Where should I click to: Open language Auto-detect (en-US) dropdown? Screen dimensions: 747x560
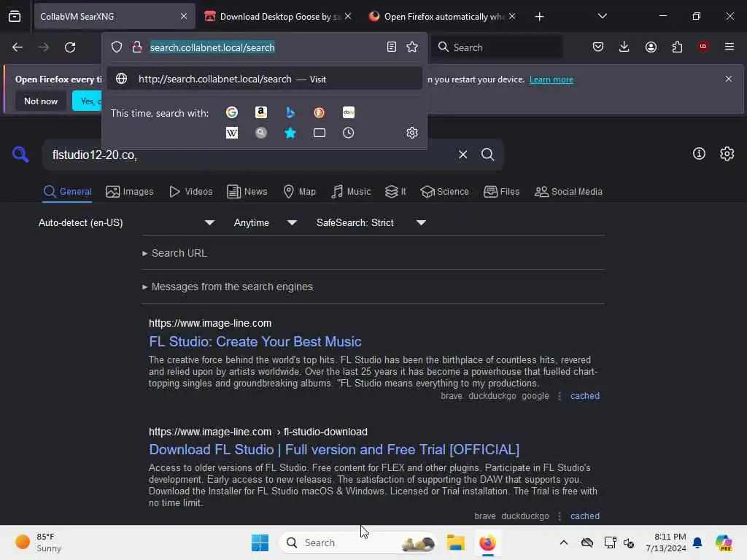(x=126, y=223)
